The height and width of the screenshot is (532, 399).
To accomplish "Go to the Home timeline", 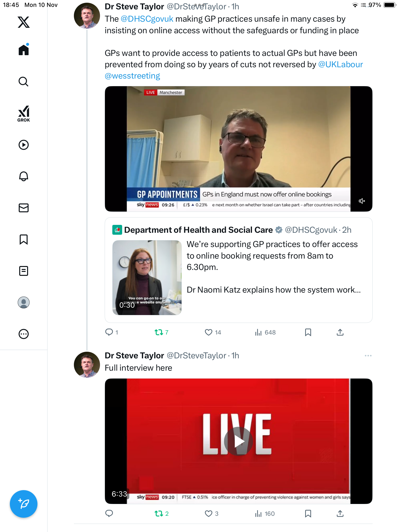I will [24, 50].
